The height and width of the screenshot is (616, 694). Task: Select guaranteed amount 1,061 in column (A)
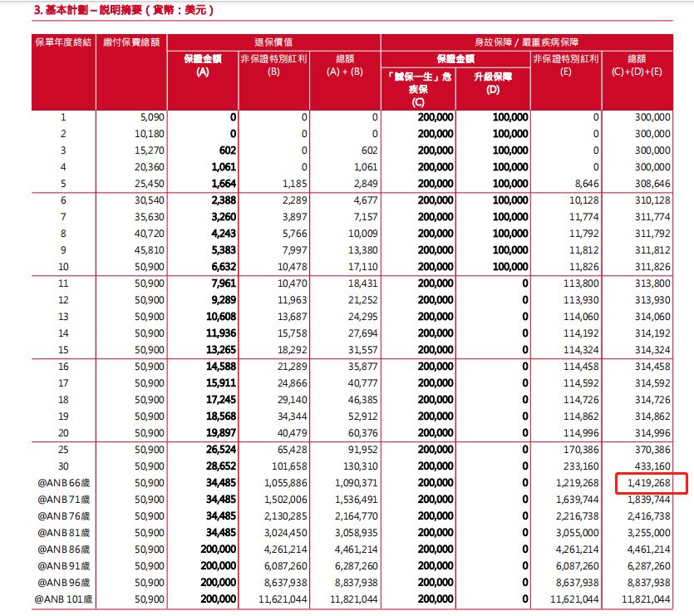pos(224,167)
